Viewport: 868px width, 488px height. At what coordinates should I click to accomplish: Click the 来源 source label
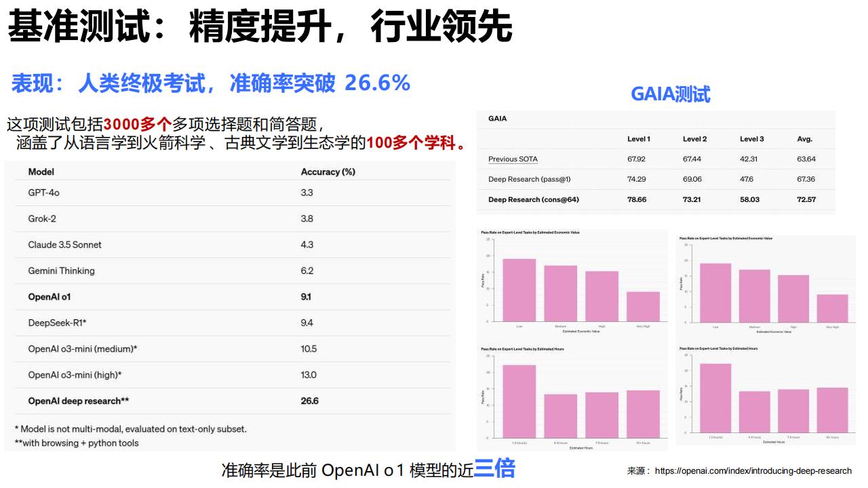click(x=637, y=470)
